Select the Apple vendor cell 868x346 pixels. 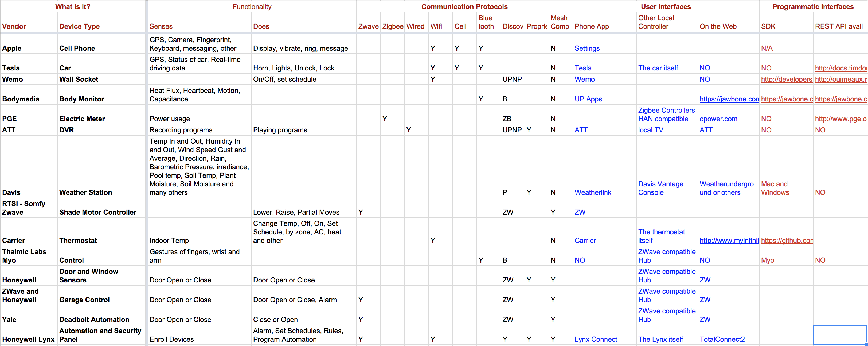(12, 48)
